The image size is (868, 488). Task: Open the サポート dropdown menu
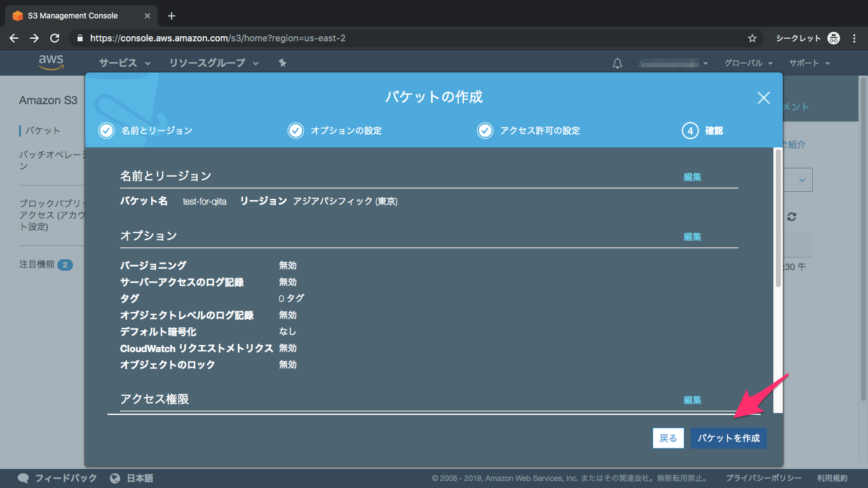pyautogui.click(x=809, y=63)
